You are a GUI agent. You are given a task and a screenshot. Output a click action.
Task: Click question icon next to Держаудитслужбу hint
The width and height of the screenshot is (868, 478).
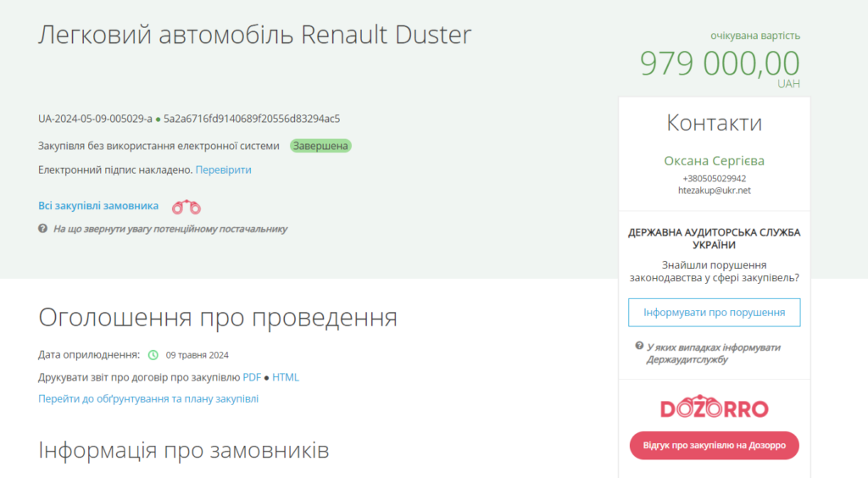(x=639, y=347)
